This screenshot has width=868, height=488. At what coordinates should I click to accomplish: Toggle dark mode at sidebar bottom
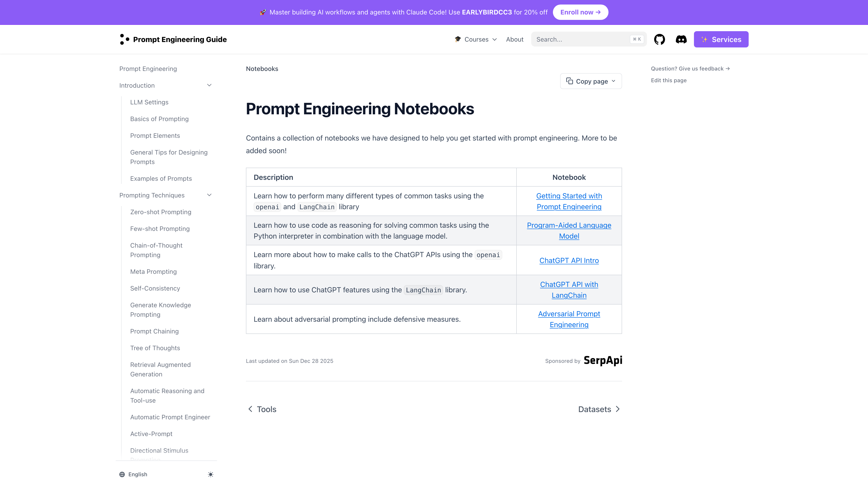[211, 474]
